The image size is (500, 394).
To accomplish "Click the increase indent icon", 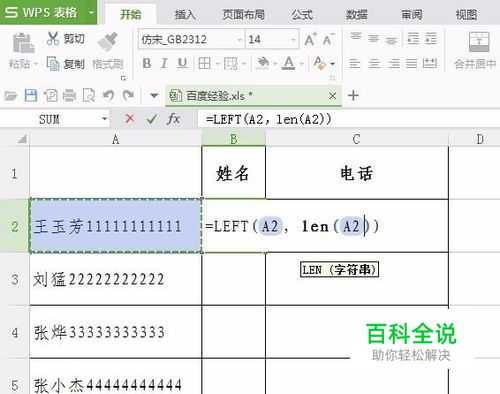I will (x=431, y=39).
